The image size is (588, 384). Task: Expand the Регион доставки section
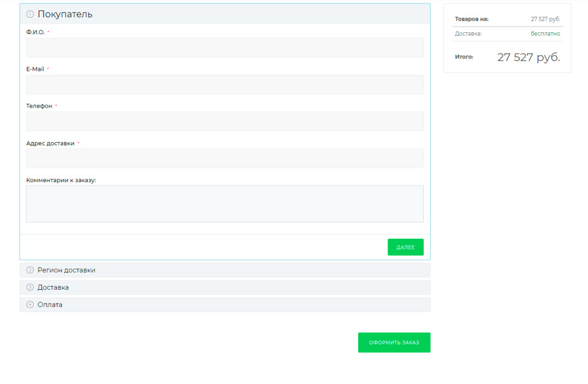67,270
